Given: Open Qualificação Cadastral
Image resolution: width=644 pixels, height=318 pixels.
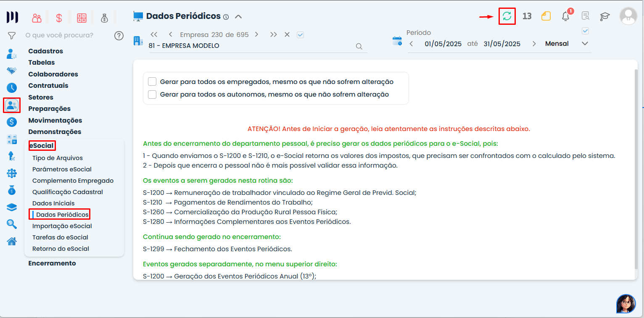Looking at the screenshot, I should click(68, 192).
